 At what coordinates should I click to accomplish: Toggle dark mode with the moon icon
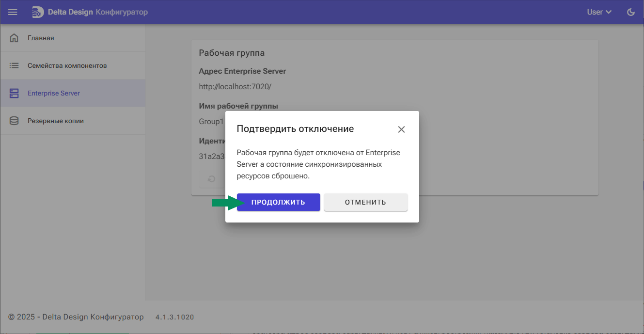pos(630,12)
